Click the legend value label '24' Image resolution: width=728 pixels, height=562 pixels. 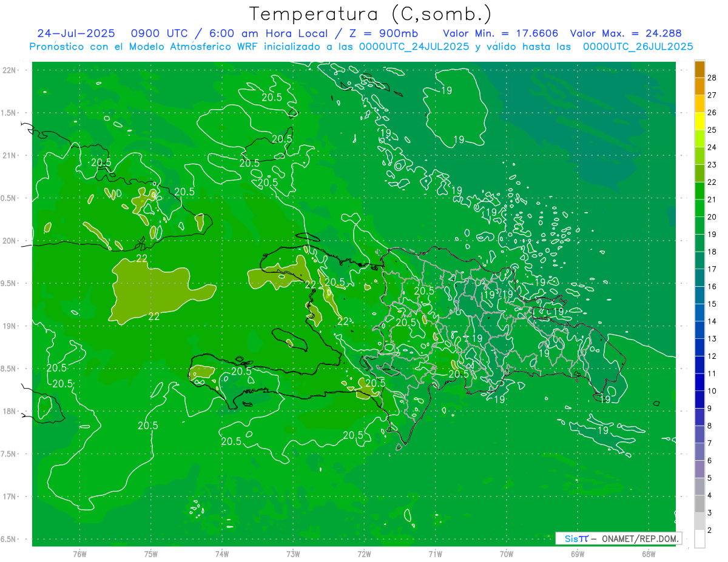[712, 147]
